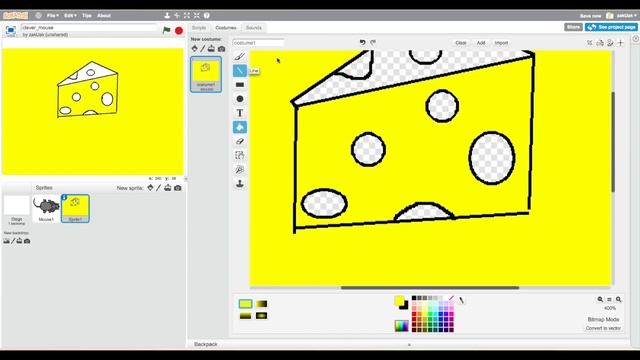Select the Select and duplicate stamp tool

tap(240, 184)
